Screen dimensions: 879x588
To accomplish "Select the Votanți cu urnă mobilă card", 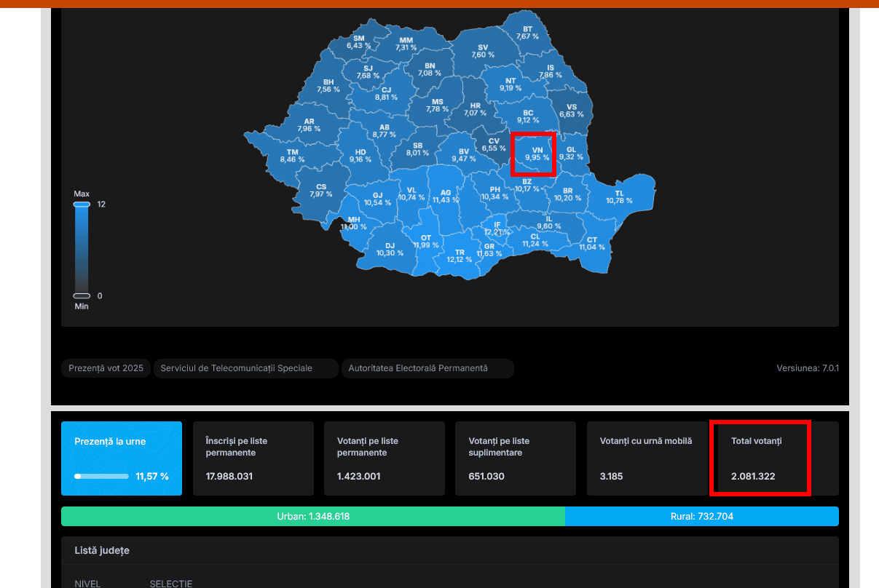I will (647, 458).
